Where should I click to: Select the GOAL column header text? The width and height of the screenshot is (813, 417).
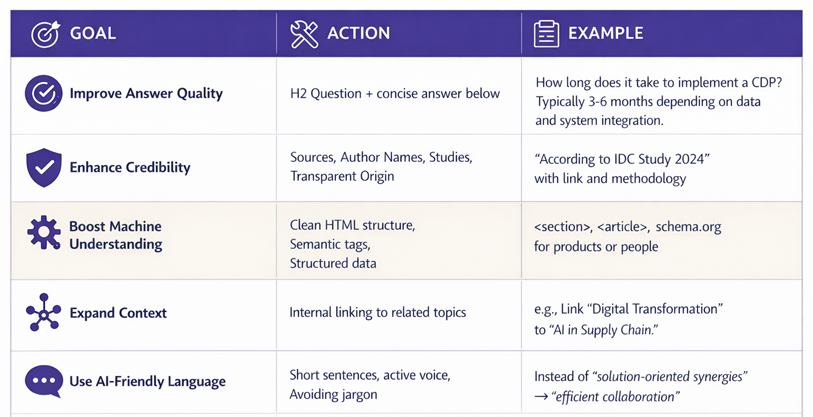pos(93,34)
